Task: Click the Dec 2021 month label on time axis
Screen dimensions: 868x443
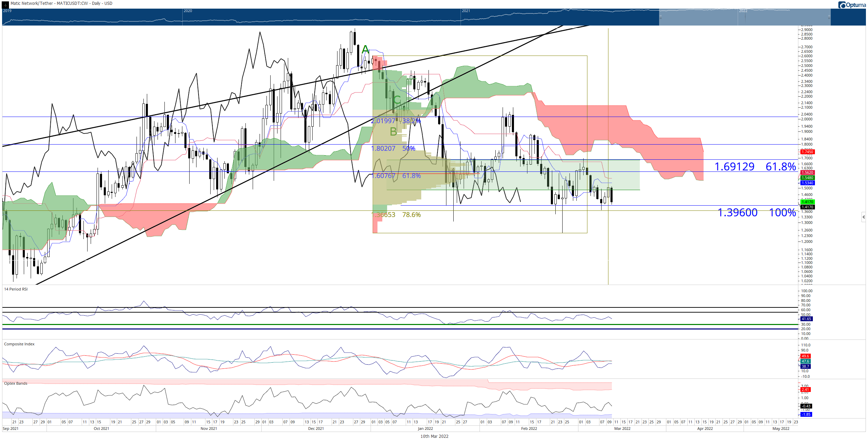Action: click(x=316, y=429)
